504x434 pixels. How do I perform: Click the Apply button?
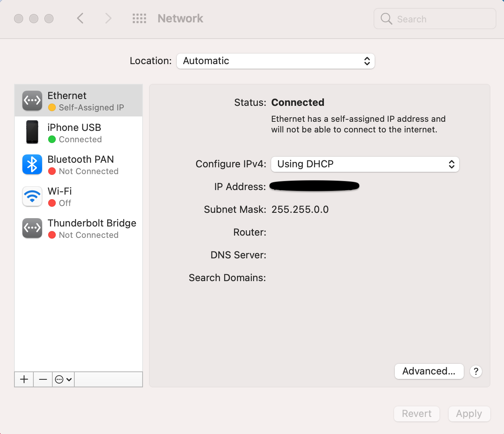469,414
